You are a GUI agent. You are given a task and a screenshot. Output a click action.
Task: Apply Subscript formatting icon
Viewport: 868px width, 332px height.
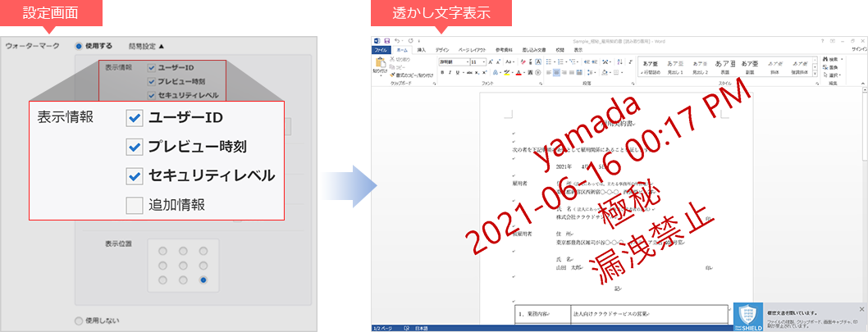(477, 72)
